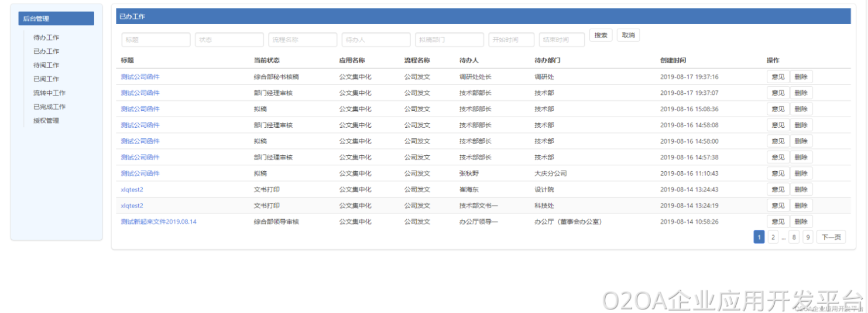Screen dimensions: 868x313
Task: Open the 测试新起来文件2019.08.14 link
Action: coord(159,222)
